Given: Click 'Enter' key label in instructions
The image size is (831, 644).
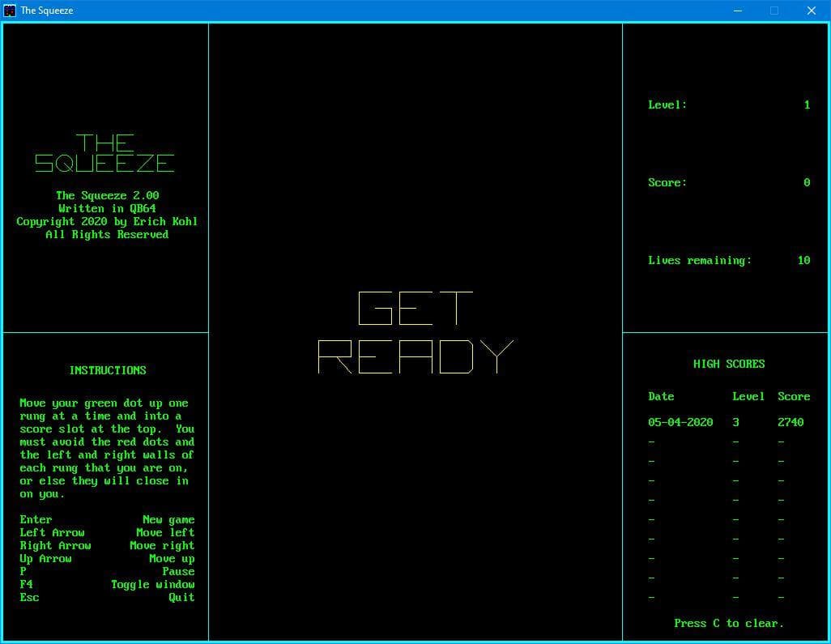Looking at the screenshot, I should (x=36, y=520).
